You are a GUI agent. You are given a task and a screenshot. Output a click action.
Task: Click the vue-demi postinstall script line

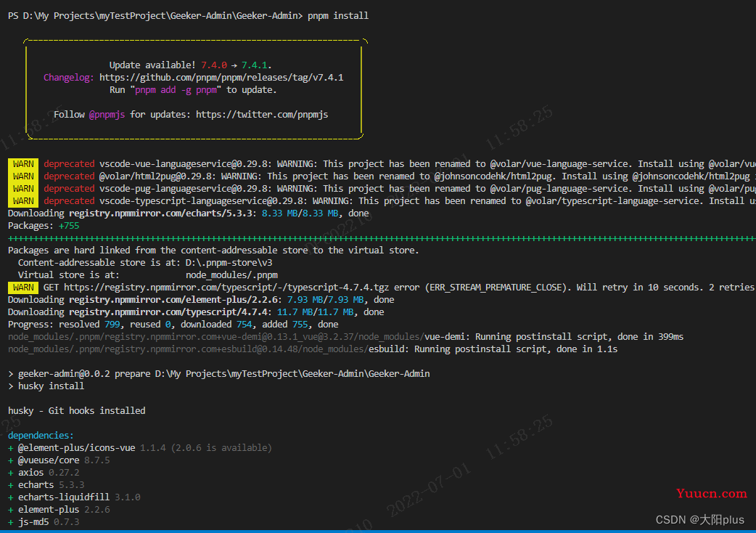click(345, 337)
